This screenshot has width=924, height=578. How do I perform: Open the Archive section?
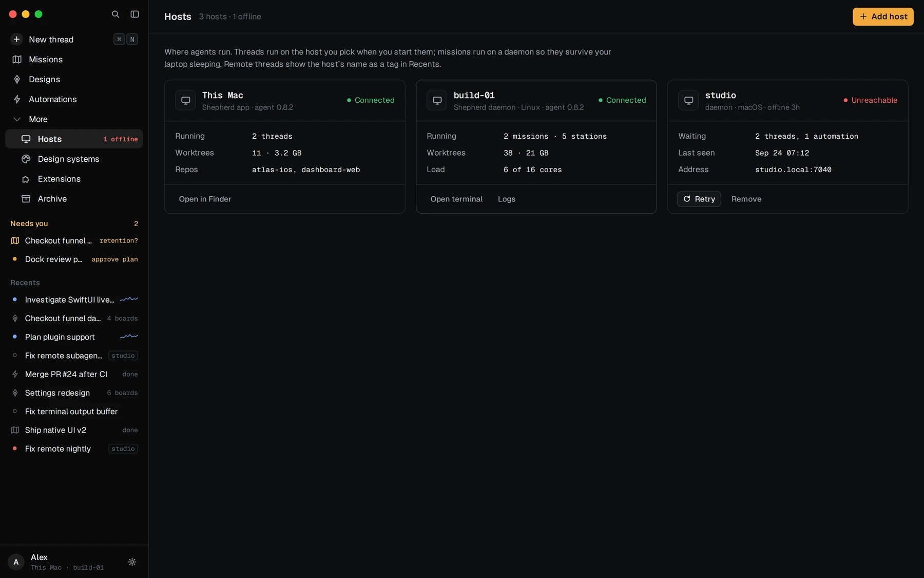click(74, 199)
